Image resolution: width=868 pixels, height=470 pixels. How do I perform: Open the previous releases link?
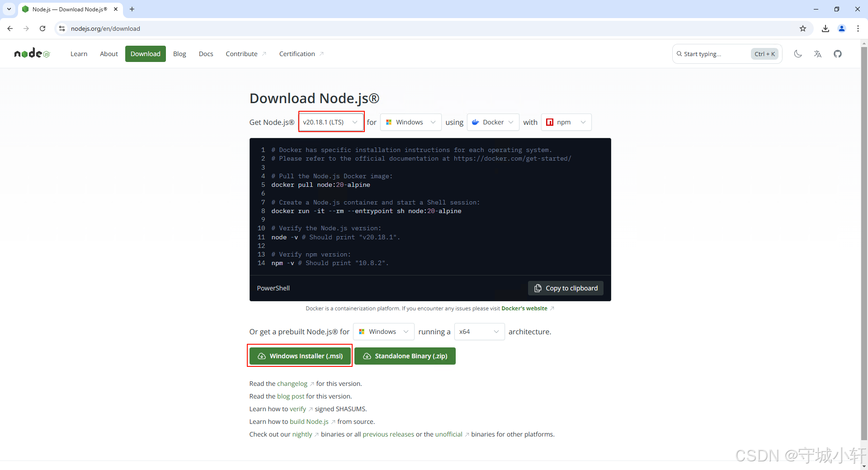click(x=388, y=434)
